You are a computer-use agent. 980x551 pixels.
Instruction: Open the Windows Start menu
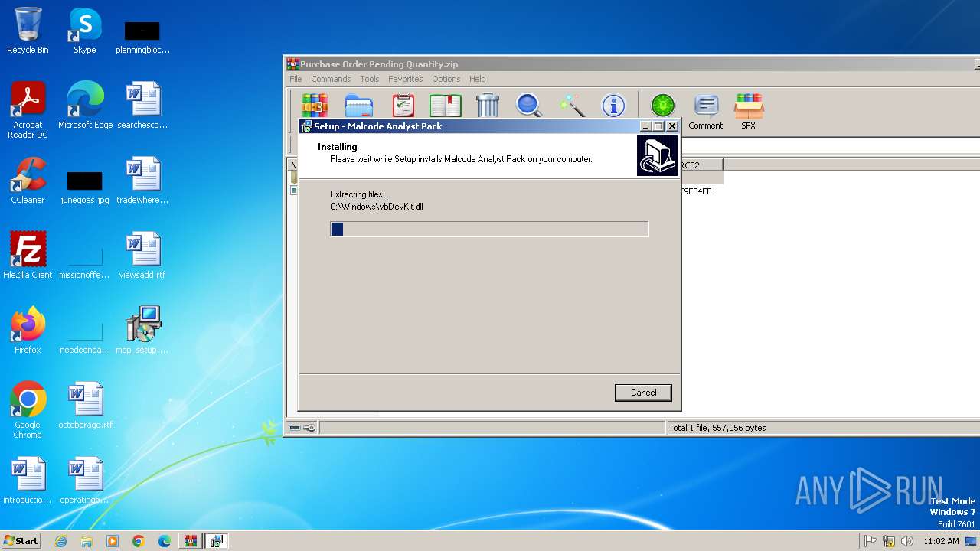pyautogui.click(x=21, y=540)
